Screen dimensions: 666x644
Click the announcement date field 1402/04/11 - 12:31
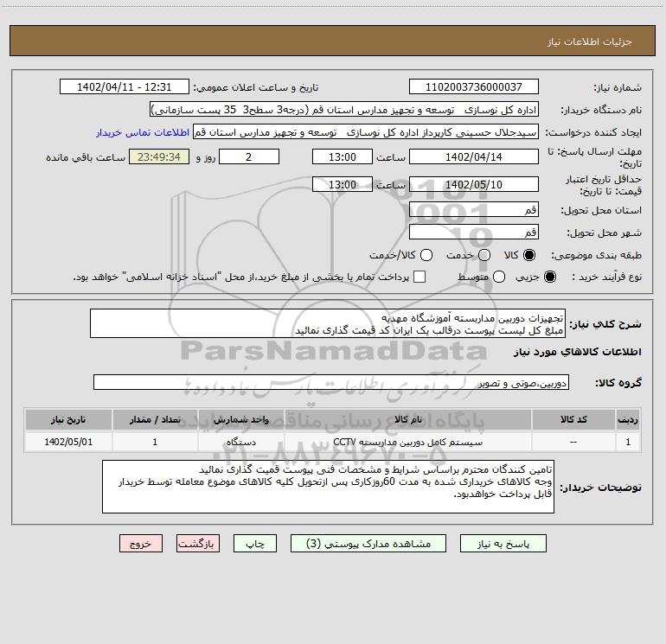(125, 86)
